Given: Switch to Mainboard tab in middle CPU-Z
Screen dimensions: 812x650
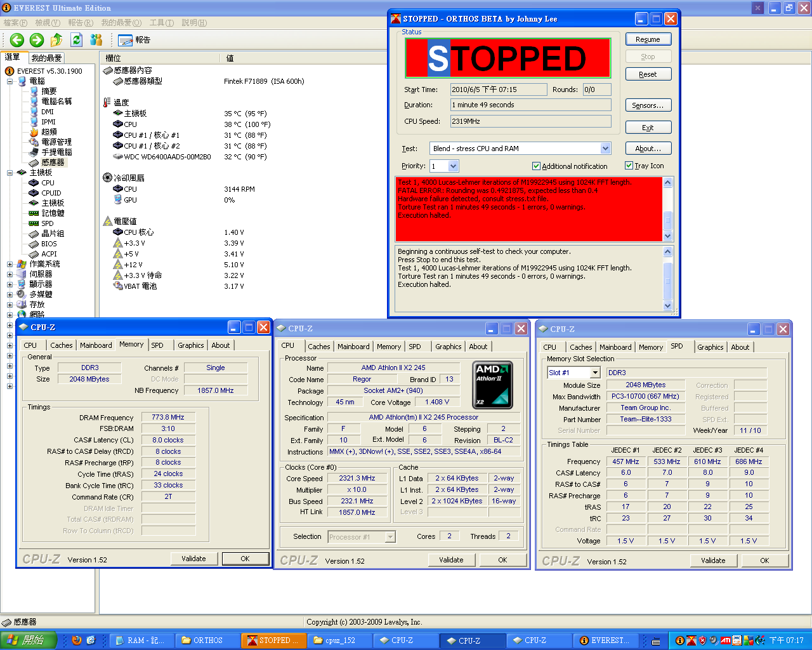Looking at the screenshot, I should [x=353, y=347].
